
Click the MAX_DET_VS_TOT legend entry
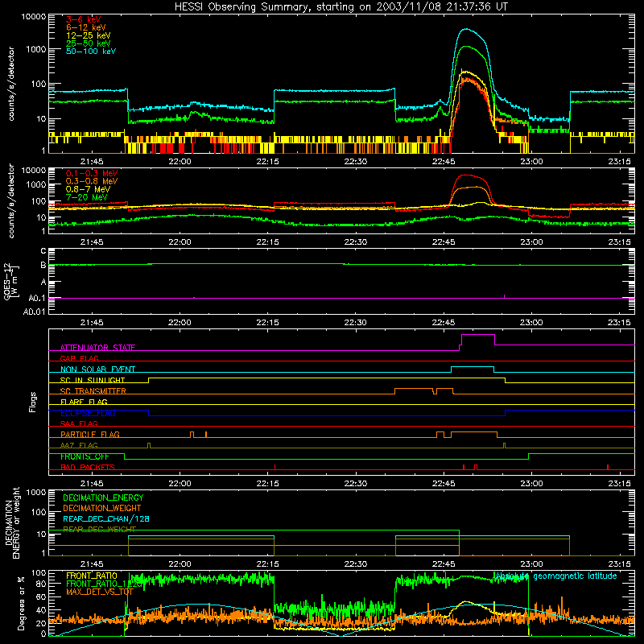(100, 592)
